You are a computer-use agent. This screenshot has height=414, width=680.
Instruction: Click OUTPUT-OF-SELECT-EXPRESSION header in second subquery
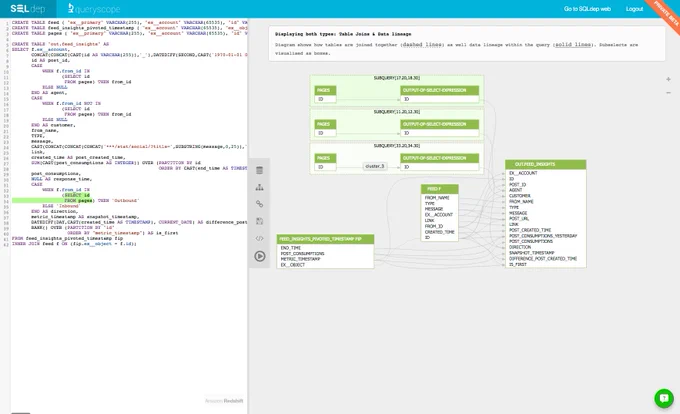[x=440, y=124]
